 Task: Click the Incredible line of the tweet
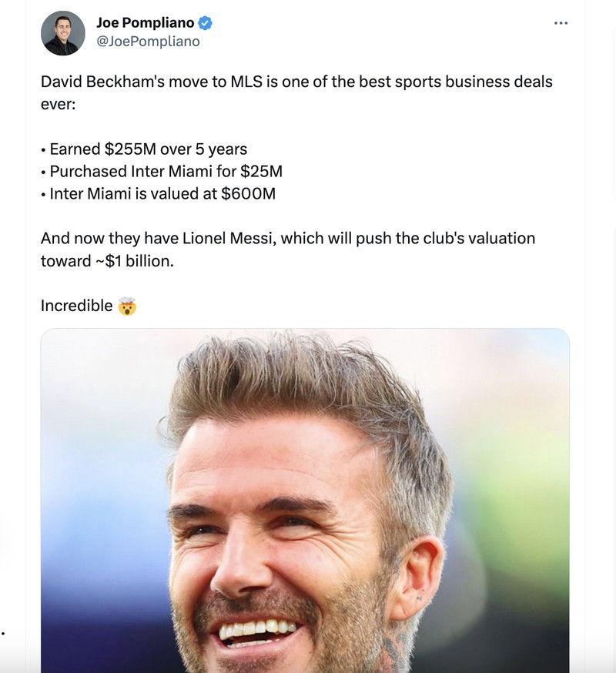click(x=76, y=305)
